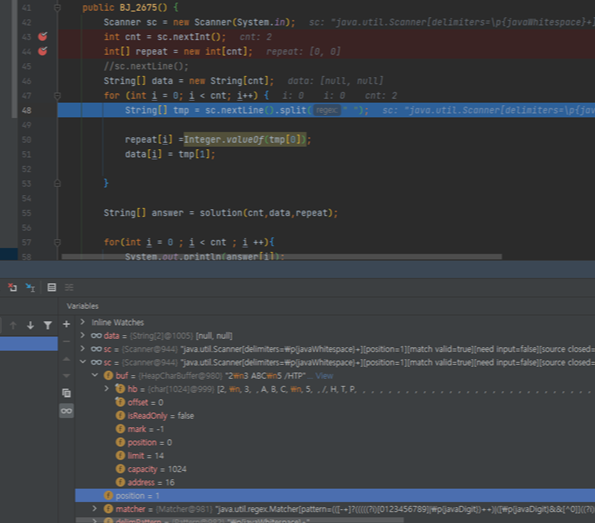Open the Evaluate Expression calculator icon
This screenshot has height=523, width=595.
point(52,287)
